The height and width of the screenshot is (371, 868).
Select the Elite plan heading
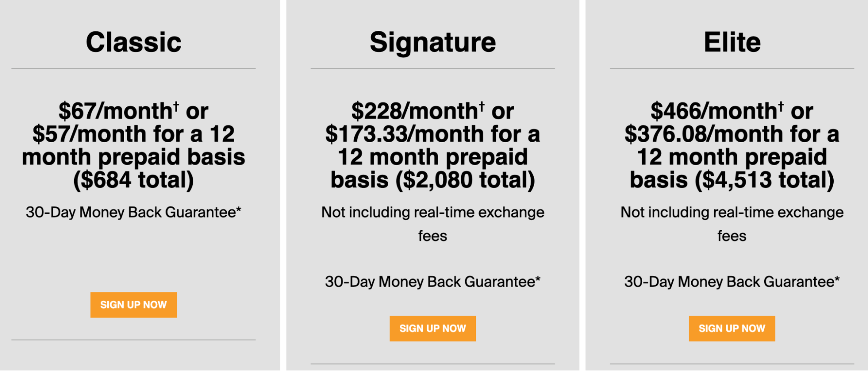point(732,42)
